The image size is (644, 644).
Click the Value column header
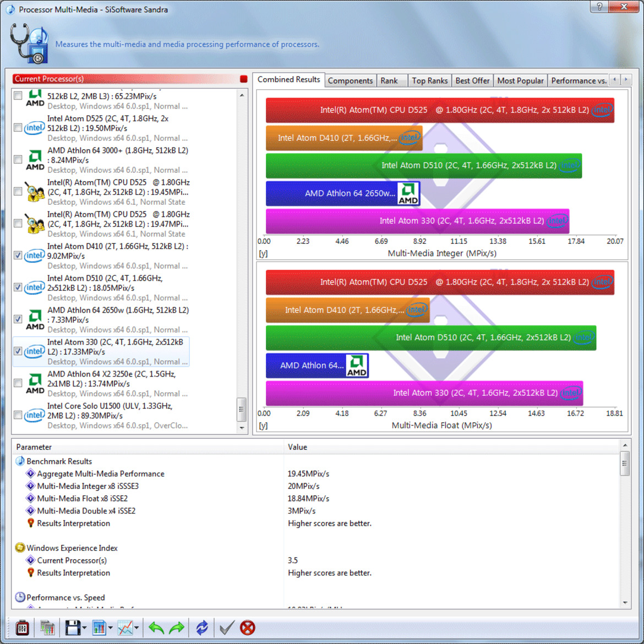[451, 447]
